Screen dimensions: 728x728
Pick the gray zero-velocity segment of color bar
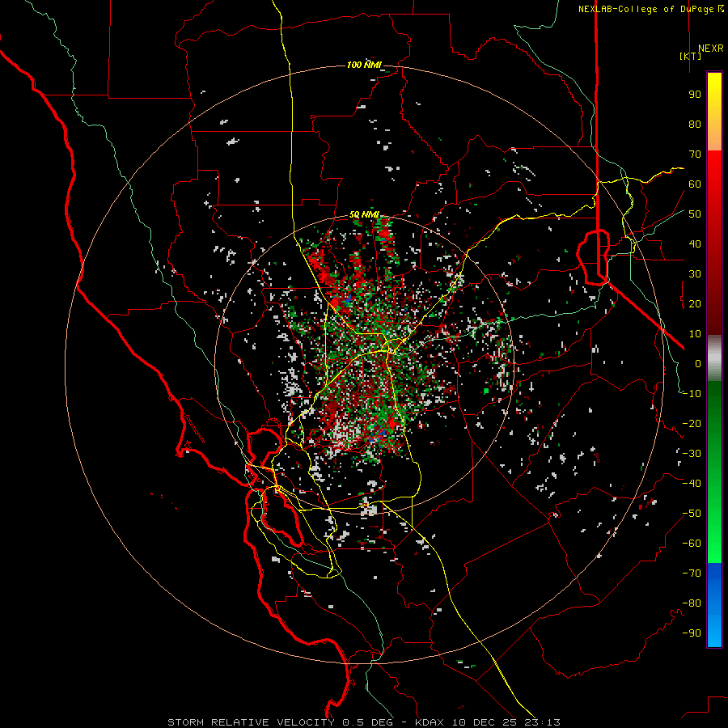[714, 358]
